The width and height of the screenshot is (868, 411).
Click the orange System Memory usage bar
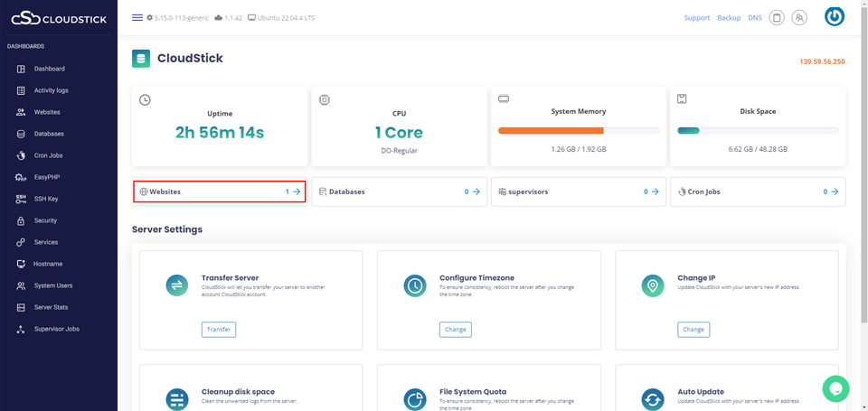pyautogui.click(x=551, y=131)
